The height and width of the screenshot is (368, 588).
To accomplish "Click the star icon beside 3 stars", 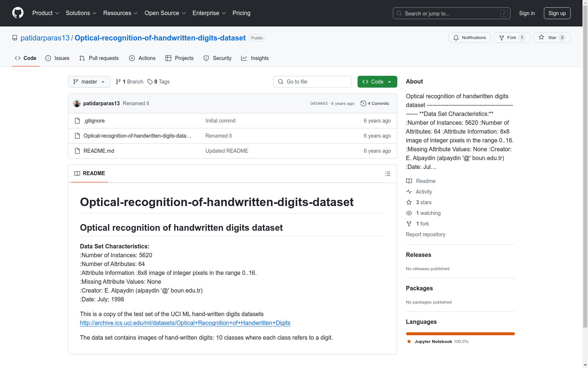I will coord(409,202).
